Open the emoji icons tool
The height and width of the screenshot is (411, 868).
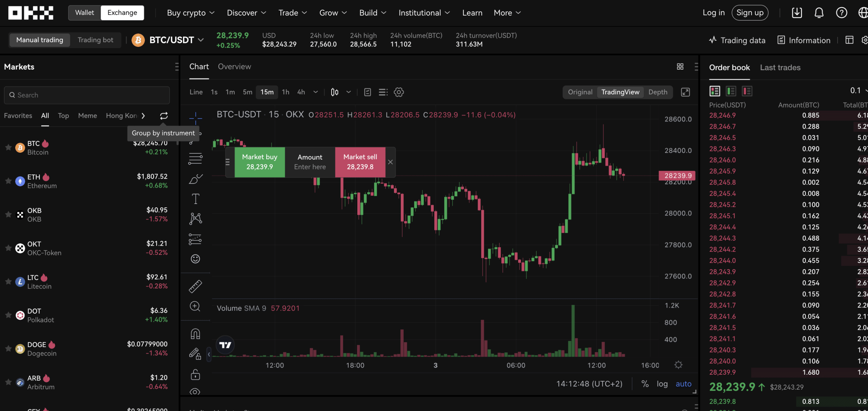(195, 259)
